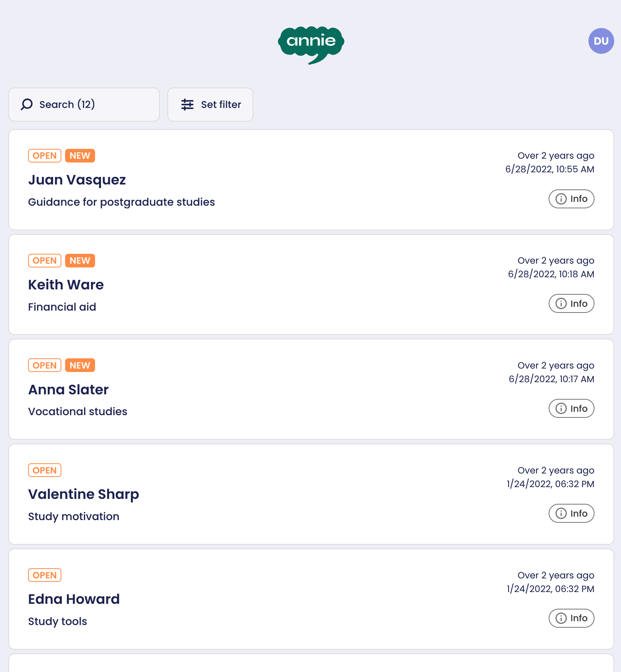The height and width of the screenshot is (672, 621).
Task: Click info icon for Keith Ware
Action: 561,304
